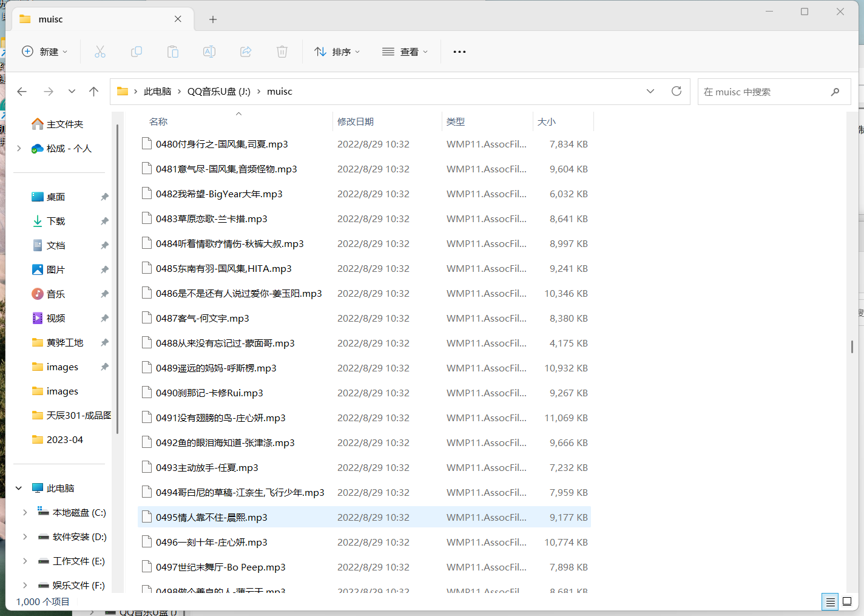Expand the 松成 - 个人 OneDrive node

tap(19, 148)
